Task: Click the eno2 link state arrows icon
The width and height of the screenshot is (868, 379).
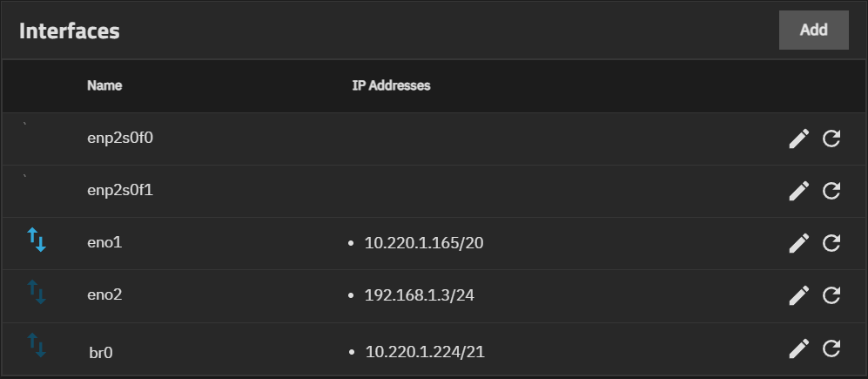Action: click(37, 293)
